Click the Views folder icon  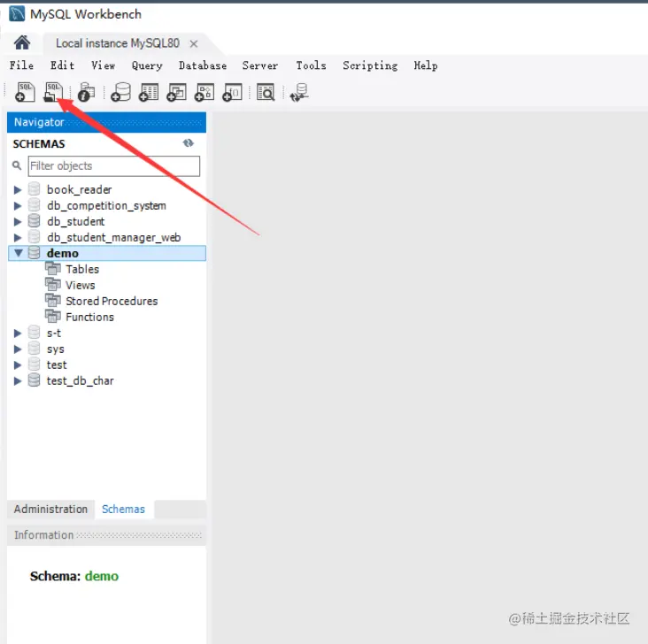[x=52, y=285]
